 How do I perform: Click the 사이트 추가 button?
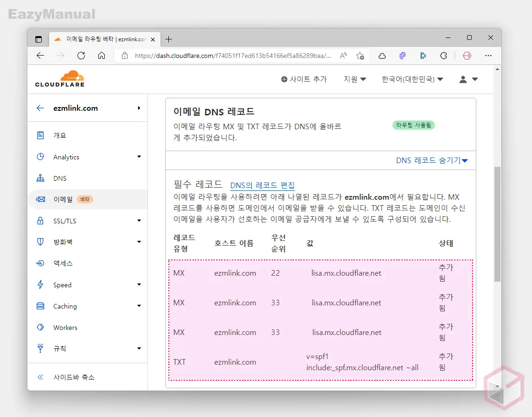coord(304,79)
